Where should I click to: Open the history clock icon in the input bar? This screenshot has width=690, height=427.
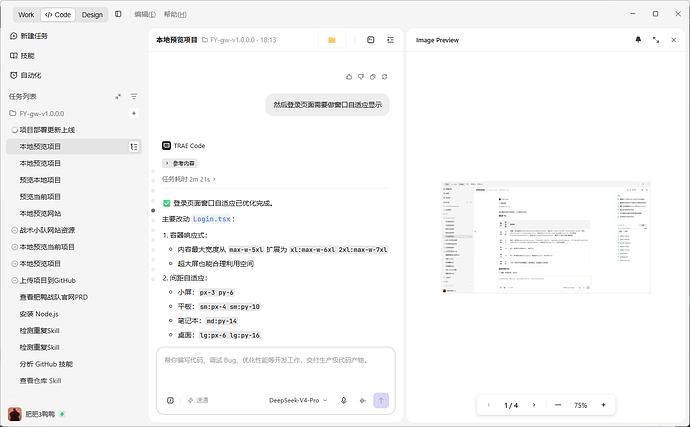coord(170,400)
